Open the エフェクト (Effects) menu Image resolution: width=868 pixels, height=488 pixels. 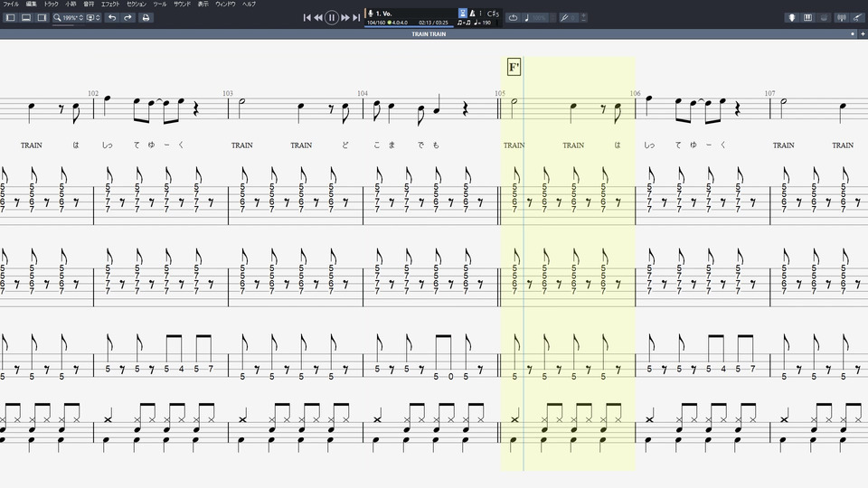pyautogui.click(x=110, y=4)
